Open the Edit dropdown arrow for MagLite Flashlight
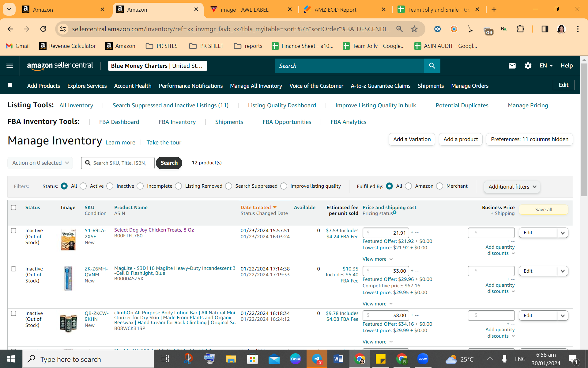The width and height of the screenshot is (588, 368). coord(563,271)
